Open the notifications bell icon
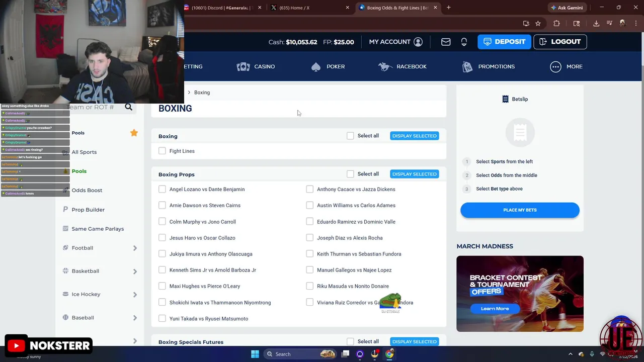The image size is (644, 362). coord(464,42)
